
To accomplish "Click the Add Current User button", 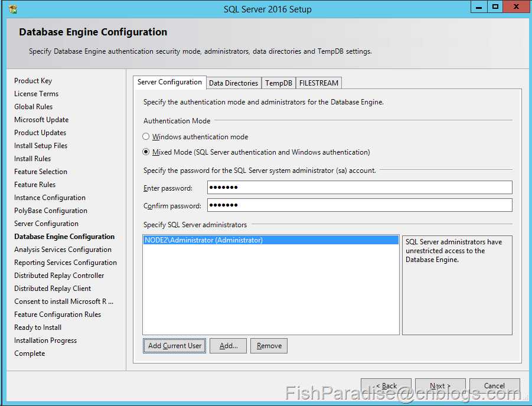I will click(x=174, y=346).
